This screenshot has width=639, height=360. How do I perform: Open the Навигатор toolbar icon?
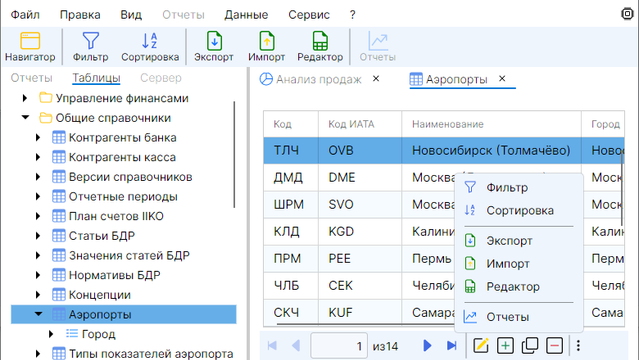click(30, 41)
